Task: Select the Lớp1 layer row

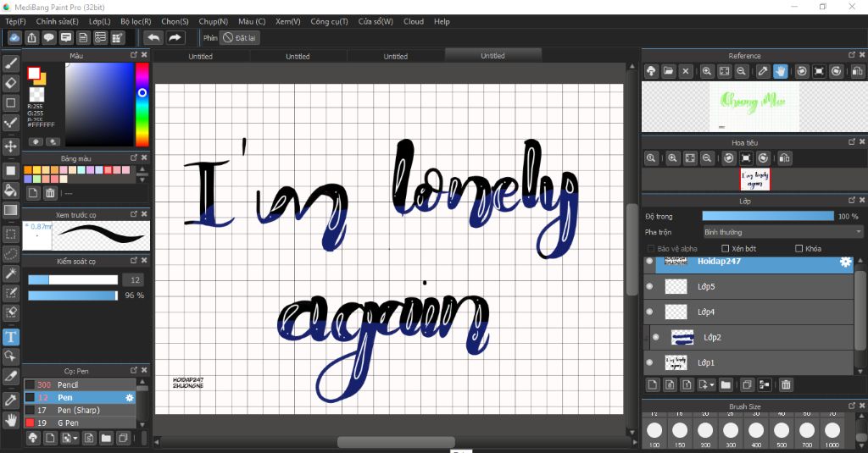Action: point(749,363)
